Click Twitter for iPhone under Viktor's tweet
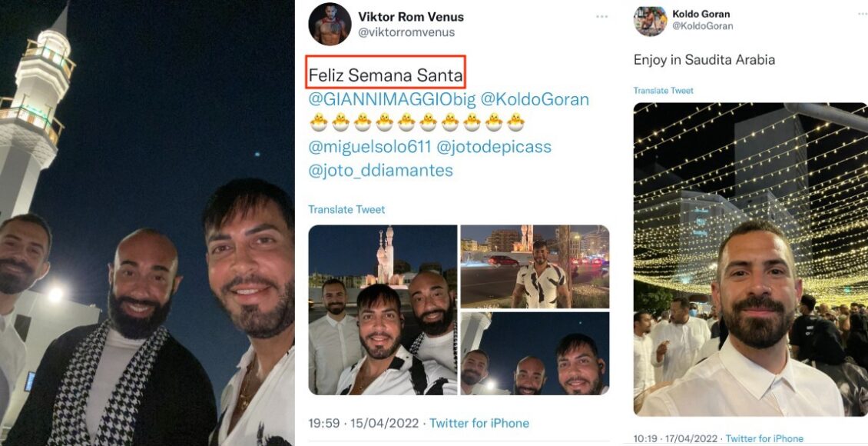 (479, 423)
